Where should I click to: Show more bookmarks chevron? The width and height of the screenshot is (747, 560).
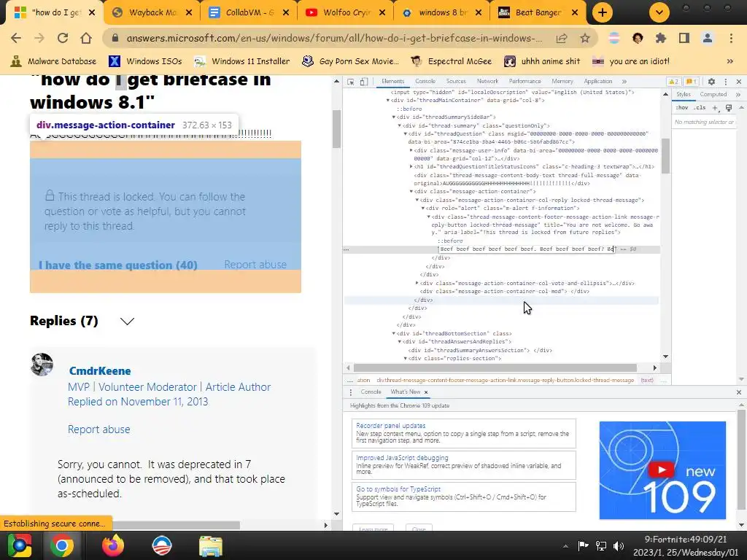click(729, 61)
